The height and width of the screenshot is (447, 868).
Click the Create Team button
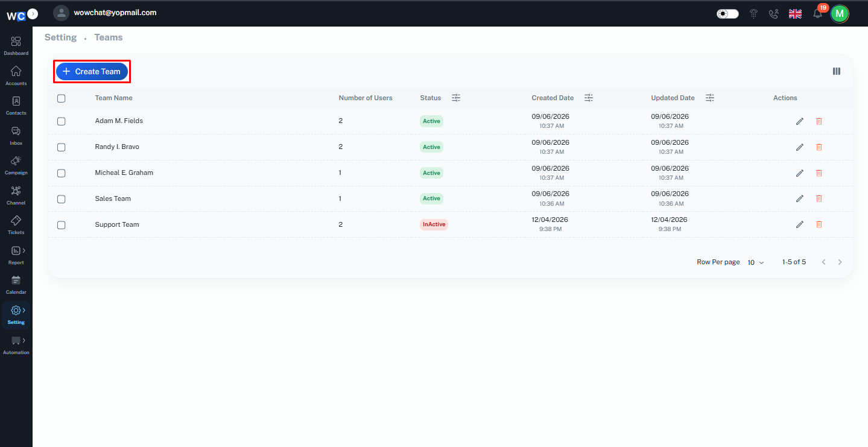(x=92, y=71)
